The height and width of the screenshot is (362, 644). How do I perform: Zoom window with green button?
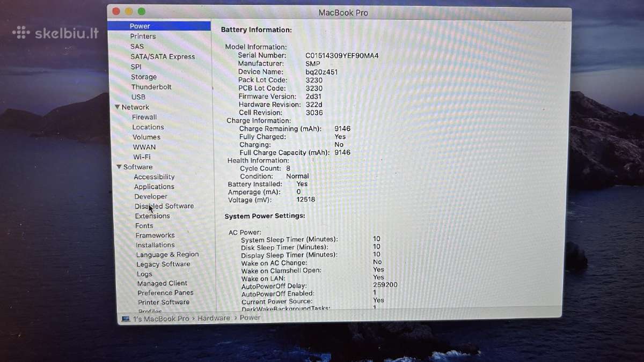coord(141,11)
